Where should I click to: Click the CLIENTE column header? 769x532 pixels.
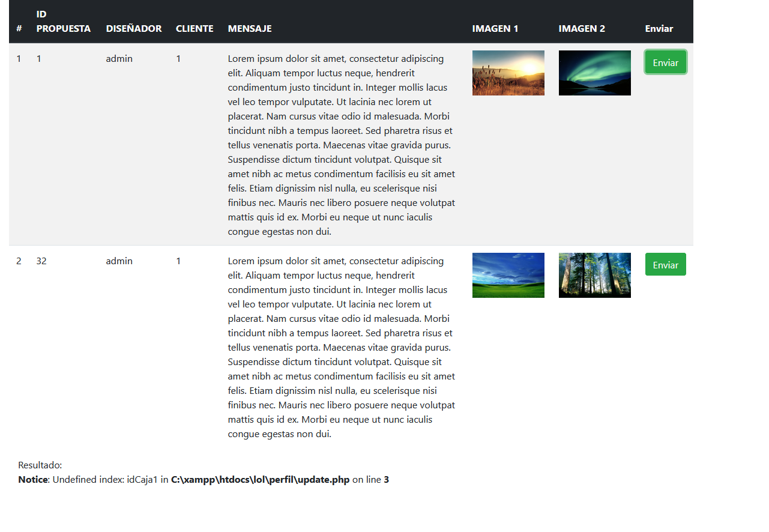click(x=195, y=29)
